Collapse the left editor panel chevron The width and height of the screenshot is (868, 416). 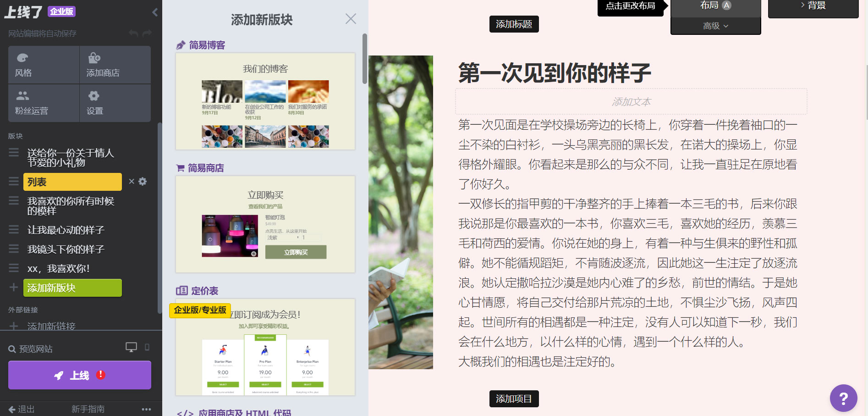154,13
